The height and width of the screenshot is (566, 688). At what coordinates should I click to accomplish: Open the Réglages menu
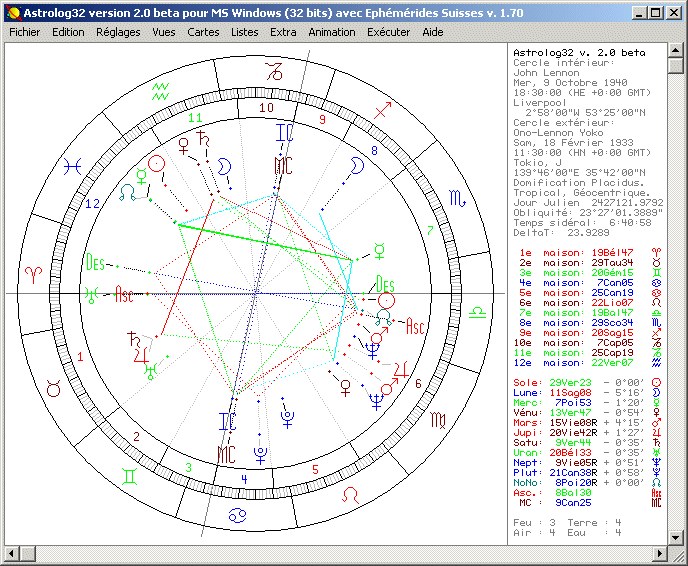click(118, 32)
